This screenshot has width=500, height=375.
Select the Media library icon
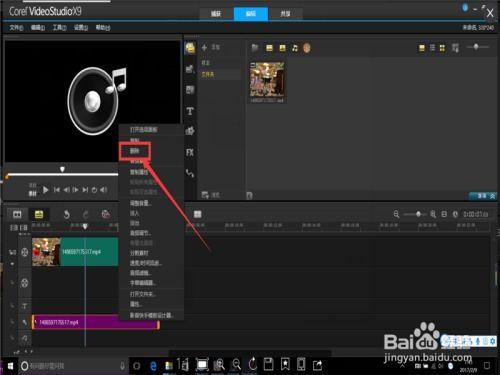190,48
